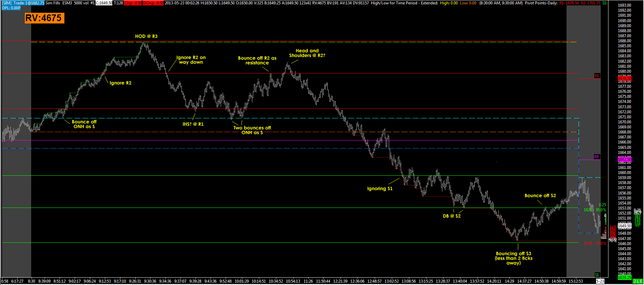Click the blue dashed line near 1665
This screenshot has height=285, width=644.
coord(290,148)
